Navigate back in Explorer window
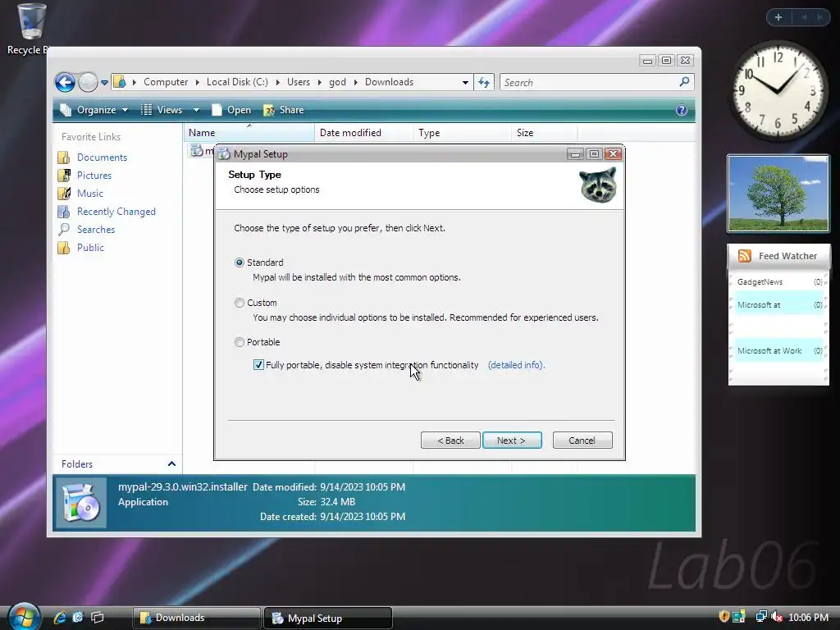Viewport: 840px width, 630px height. pos(65,83)
